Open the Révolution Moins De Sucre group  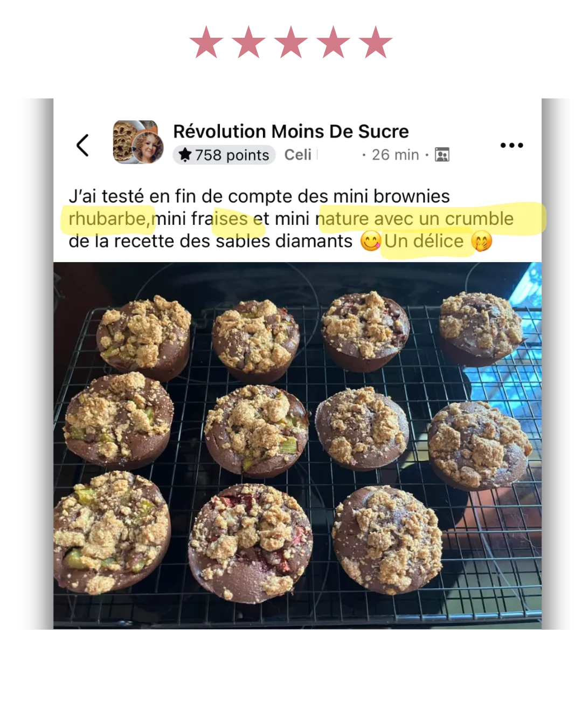tap(291, 131)
